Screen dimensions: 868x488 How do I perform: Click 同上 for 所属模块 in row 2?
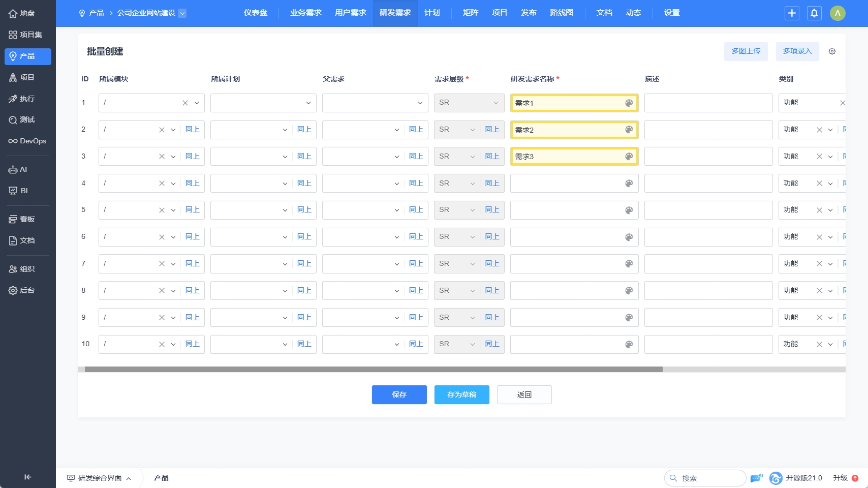coord(193,130)
